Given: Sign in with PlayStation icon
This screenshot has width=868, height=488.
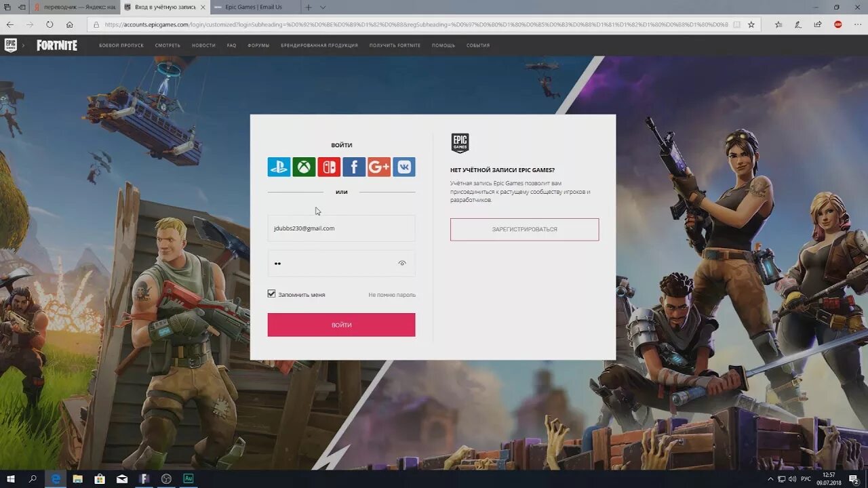Looking at the screenshot, I should (x=279, y=167).
